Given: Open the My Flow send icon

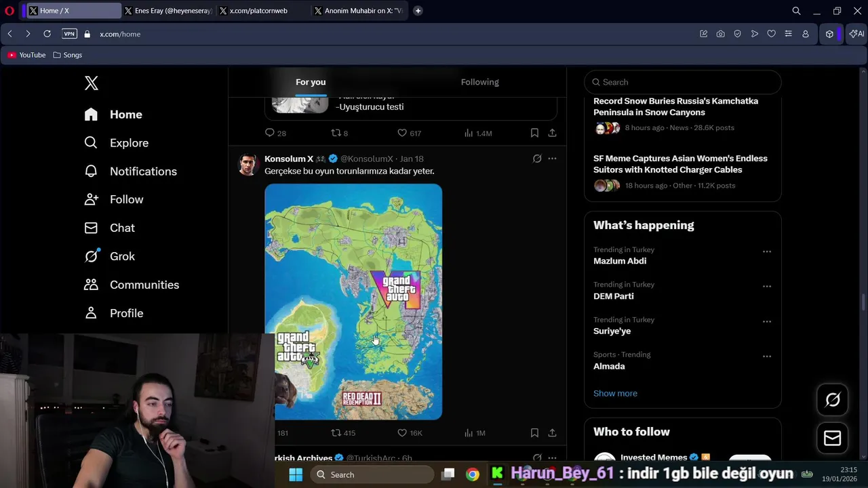Looking at the screenshot, I should [754, 34].
